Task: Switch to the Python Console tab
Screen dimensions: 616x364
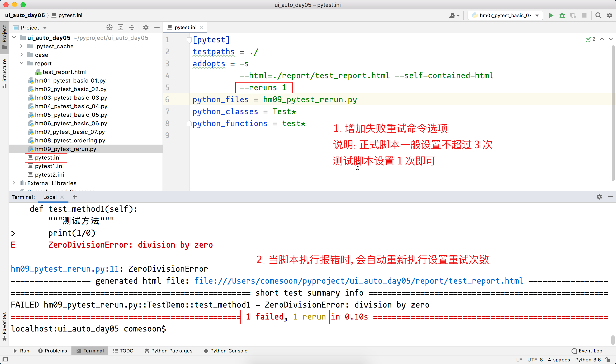Action: coord(225,351)
